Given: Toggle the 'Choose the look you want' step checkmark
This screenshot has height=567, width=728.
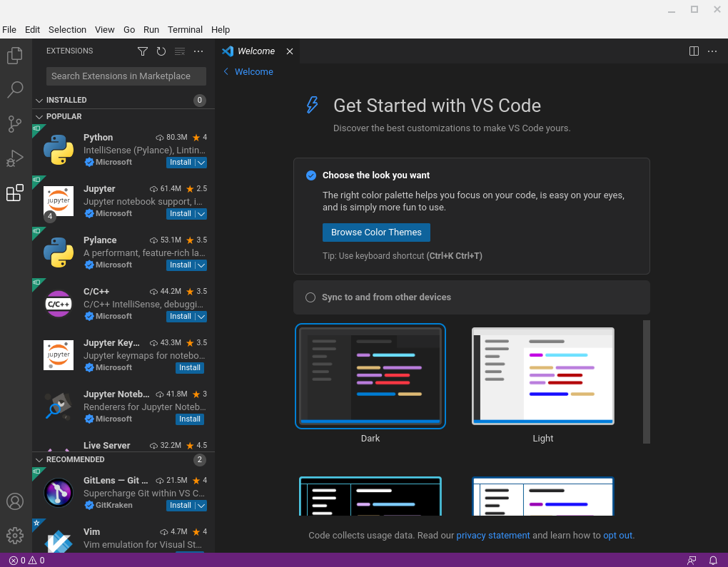Looking at the screenshot, I should click(311, 175).
